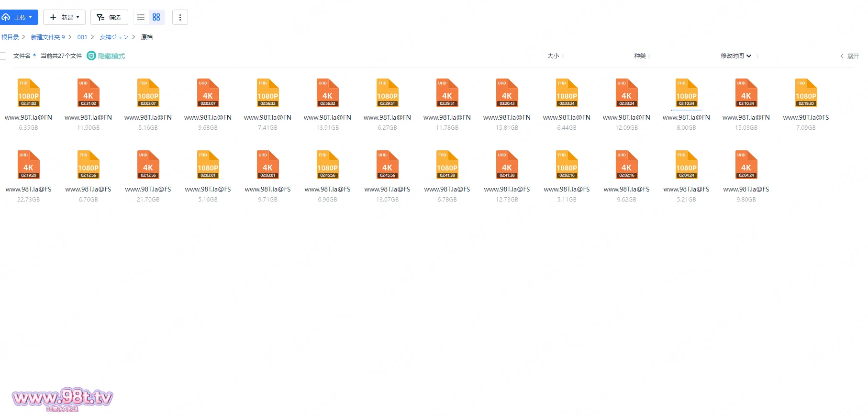The height and width of the screenshot is (416, 868).
Task: Expand the side panel via 展开
Action: 850,56
